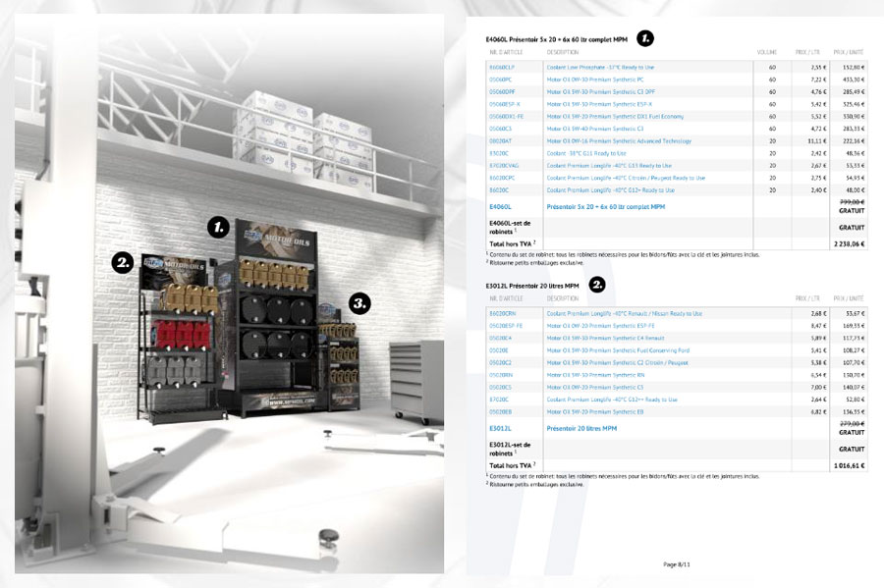Select the 'E4060L-set de robinets' row label
The height and width of the screenshot is (588, 884).
click(510, 228)
